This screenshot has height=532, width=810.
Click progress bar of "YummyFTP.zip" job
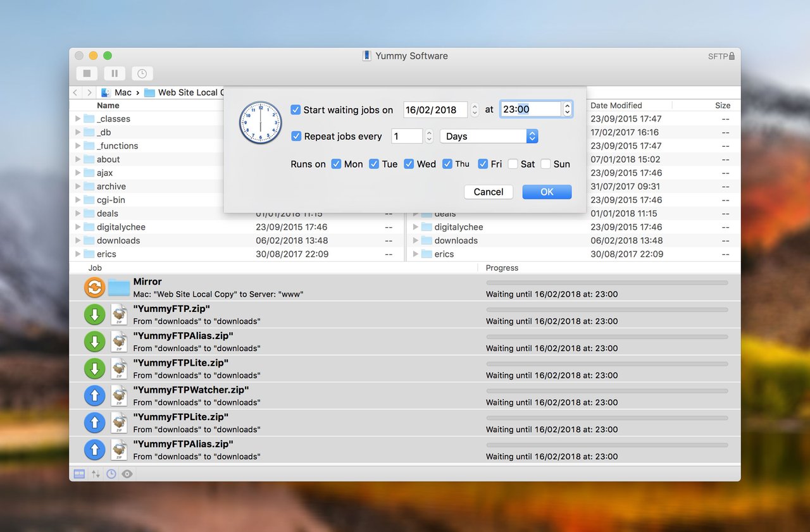click(x=607, y=310)
